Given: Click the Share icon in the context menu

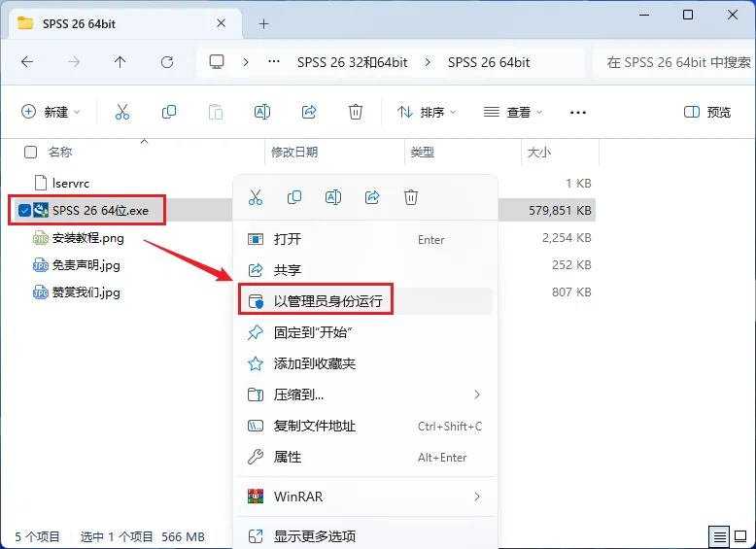Looking at the screenshot, I should click(372, 197).
